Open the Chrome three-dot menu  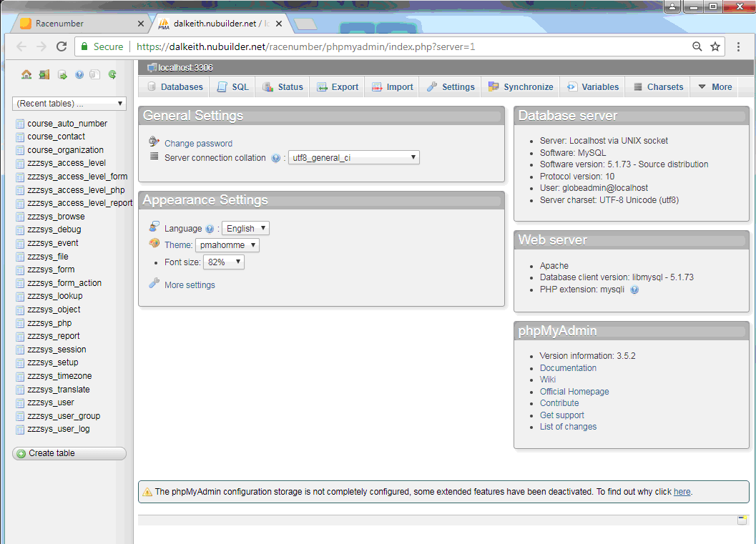pyautogui.click(x=738, y=46)
